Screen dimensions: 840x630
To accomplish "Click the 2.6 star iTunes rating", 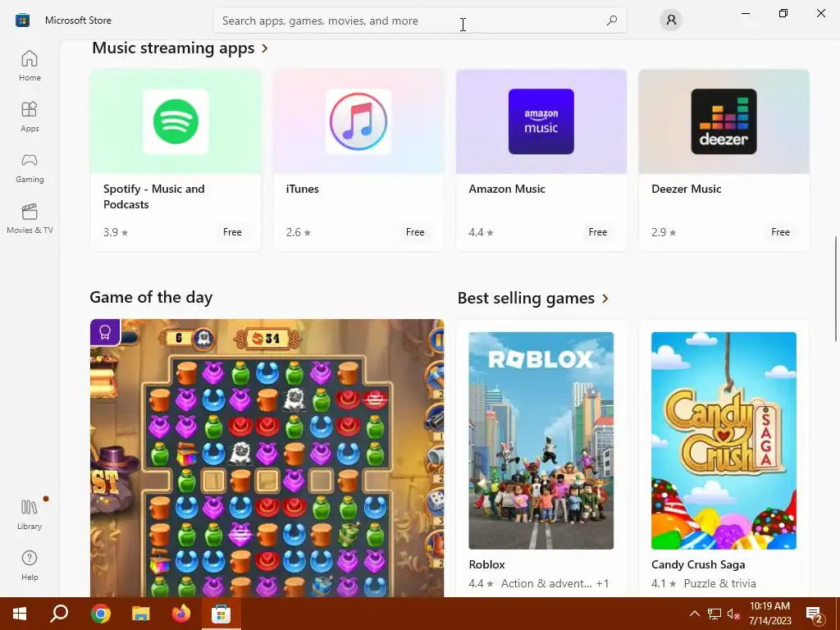I will tap(299, 232).
